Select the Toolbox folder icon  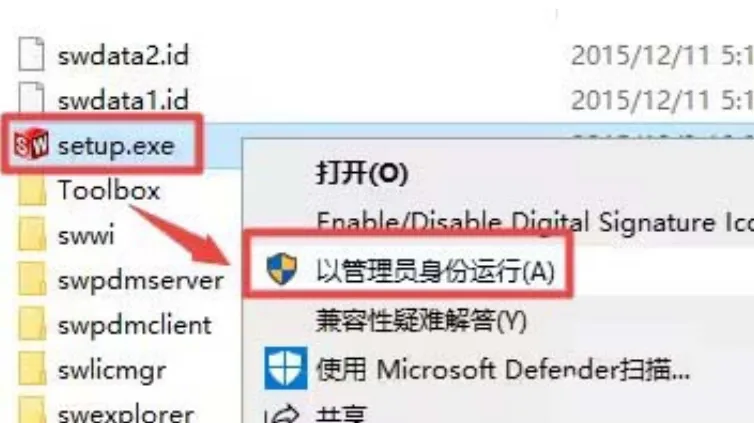tap(32, 190)
